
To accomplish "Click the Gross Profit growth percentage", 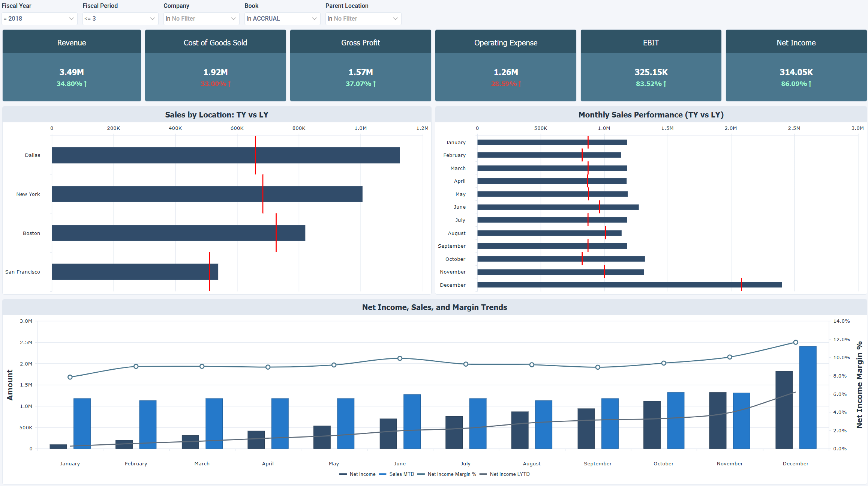I will (x=360, y=84).
